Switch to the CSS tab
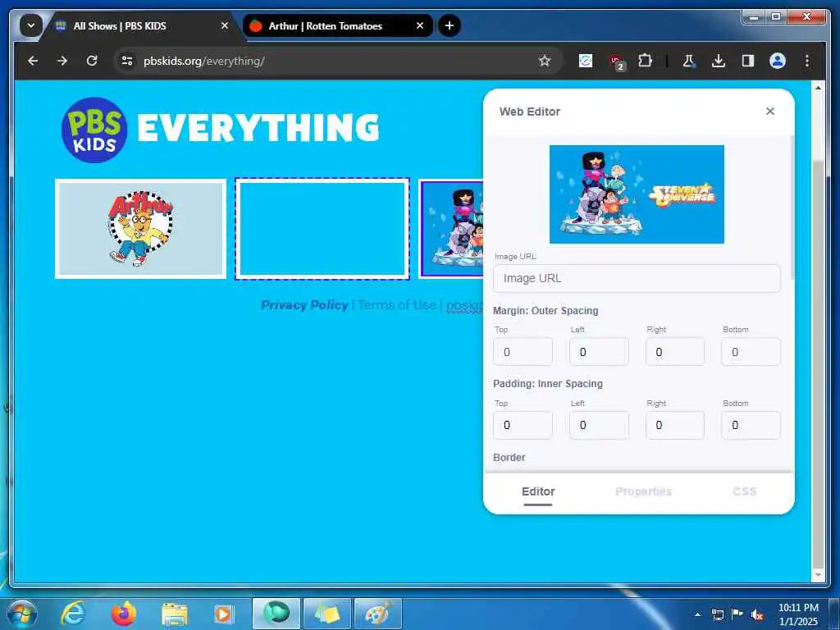840x630 pixels. click(x=744, y=492)
